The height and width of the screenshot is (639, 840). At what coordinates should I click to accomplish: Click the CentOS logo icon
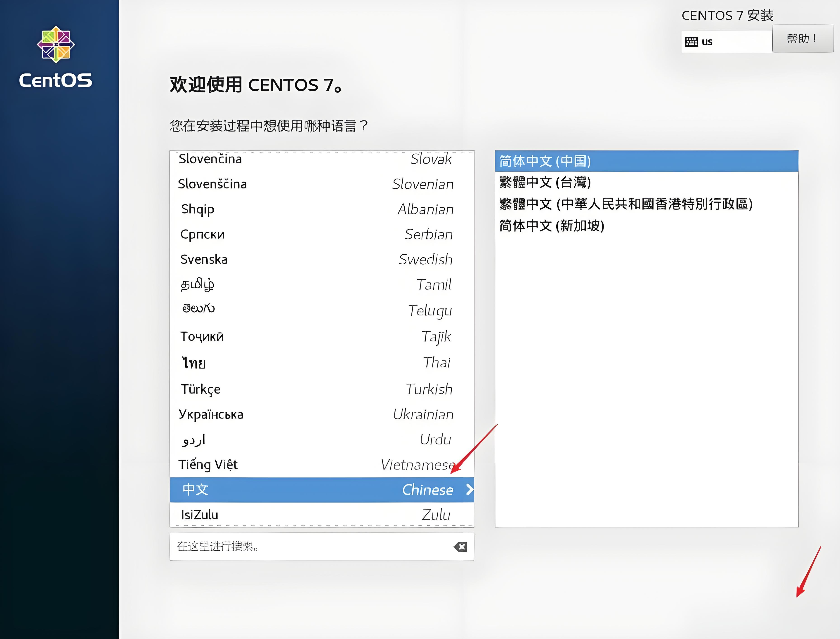[x=56, y=45]
